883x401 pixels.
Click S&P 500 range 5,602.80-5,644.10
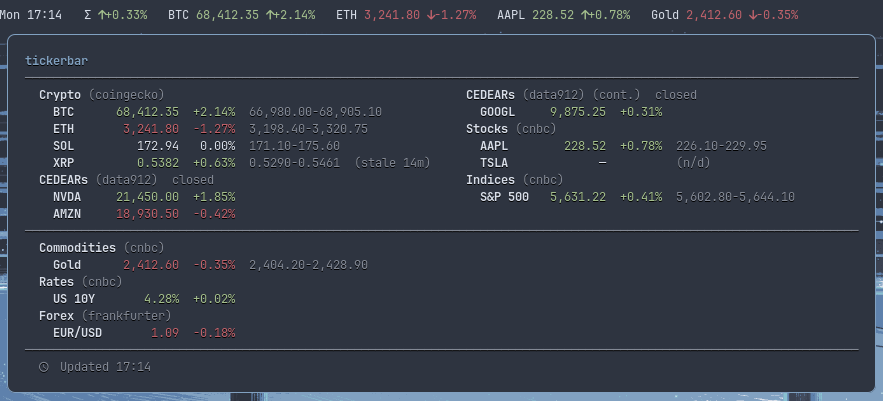click(x=735, y=197)
